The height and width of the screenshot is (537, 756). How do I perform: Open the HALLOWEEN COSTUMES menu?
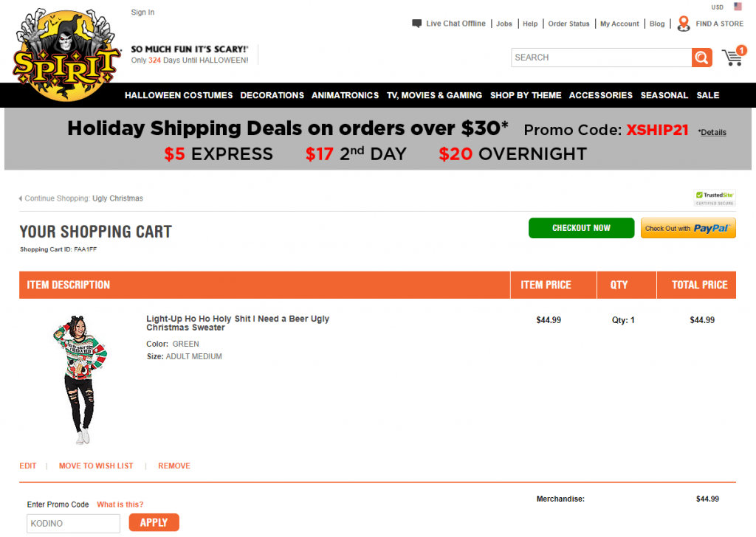[178, 95]
